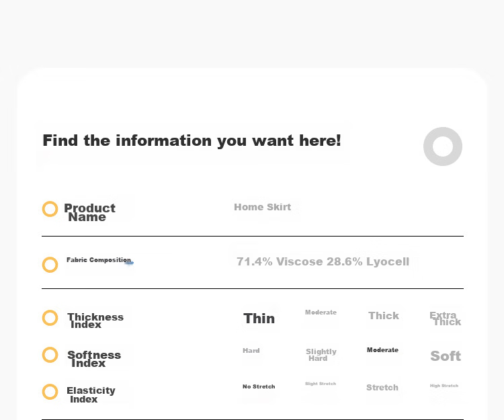Viewport: 504px width, 420px height.
Task: Click the "Fabric Composition" label
Action: (99, 260)
